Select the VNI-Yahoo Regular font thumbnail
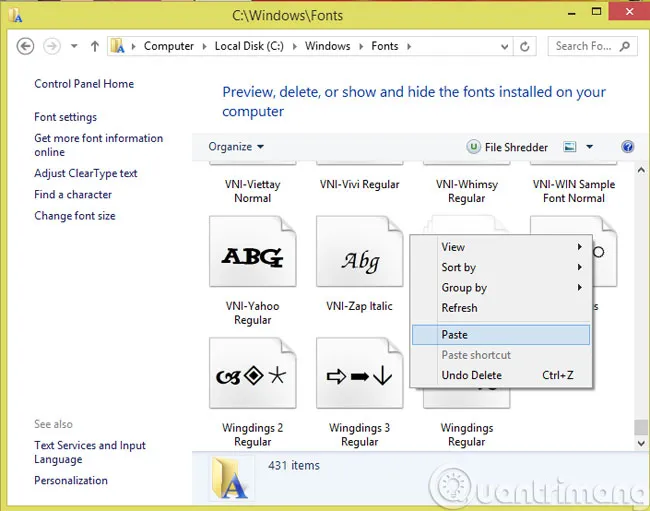 [252, 257]
